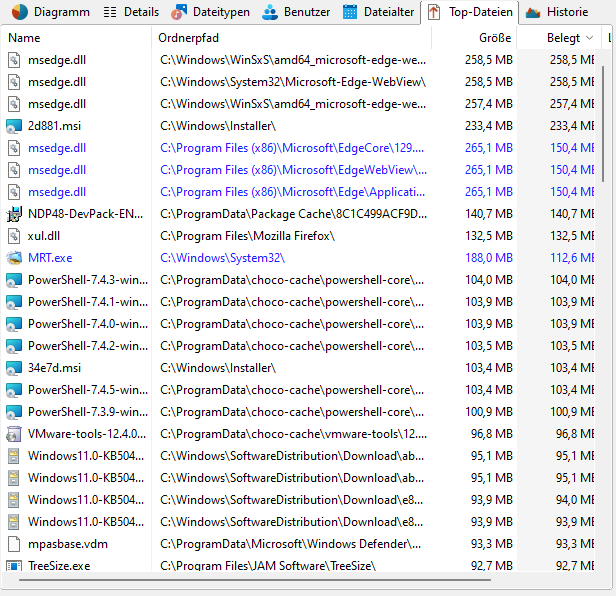616x596 pixels.
Task: Click the 34e7d.msi file icon
Action: click(x=14, y=368)
